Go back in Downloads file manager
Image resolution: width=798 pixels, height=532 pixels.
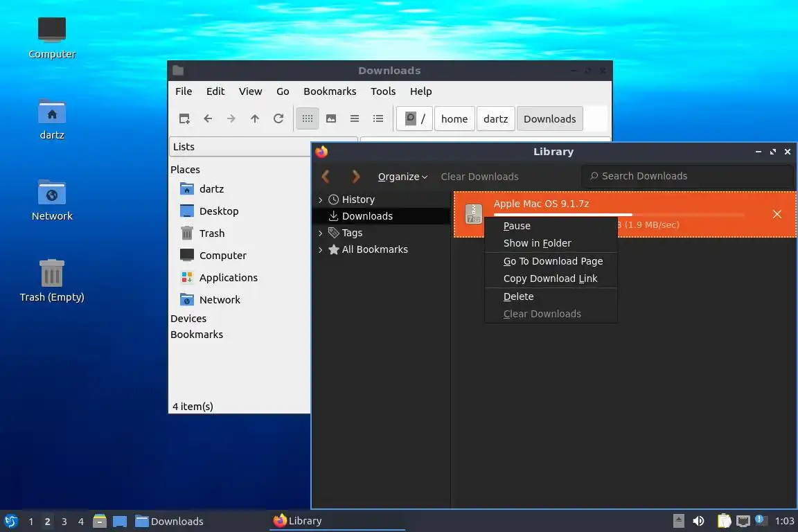click(x=208, y=118)
